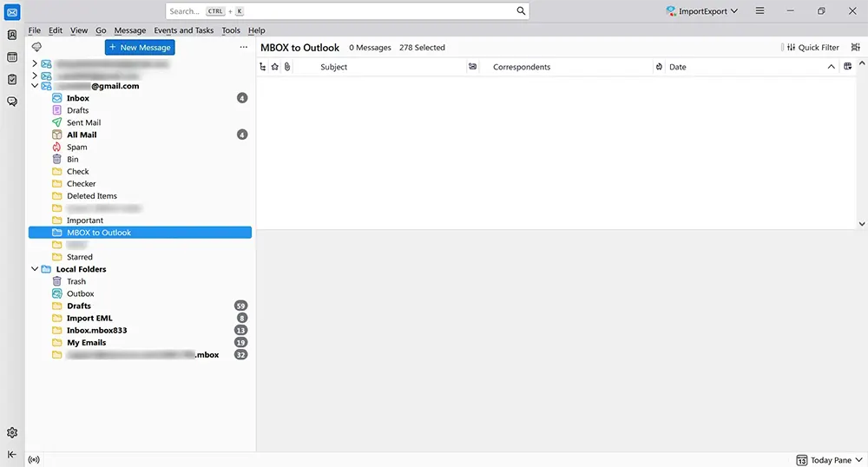
Task: Open the Chat sidebar icon
Action: tap(12, 102)
